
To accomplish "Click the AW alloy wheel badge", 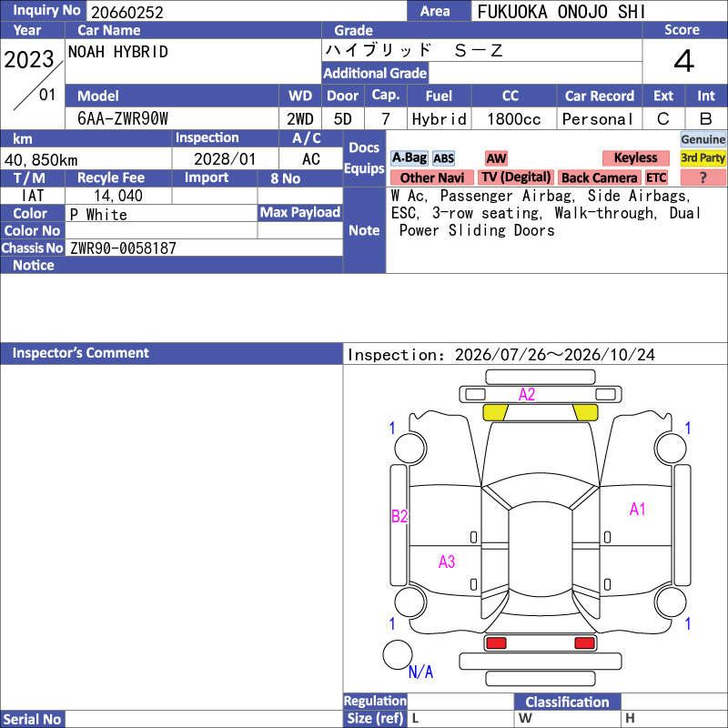I will [496, 158].
